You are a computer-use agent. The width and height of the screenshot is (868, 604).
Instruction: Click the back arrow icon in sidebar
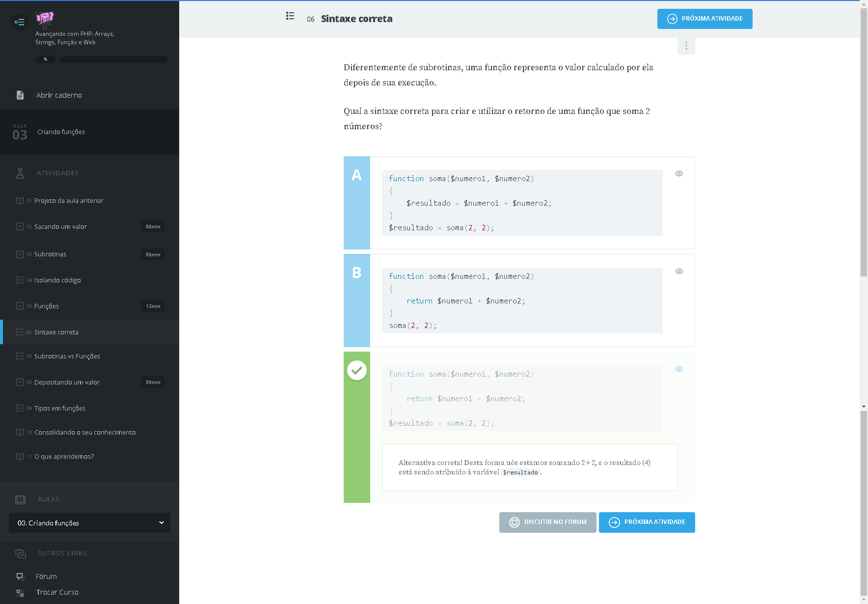(x=20, y=22)
